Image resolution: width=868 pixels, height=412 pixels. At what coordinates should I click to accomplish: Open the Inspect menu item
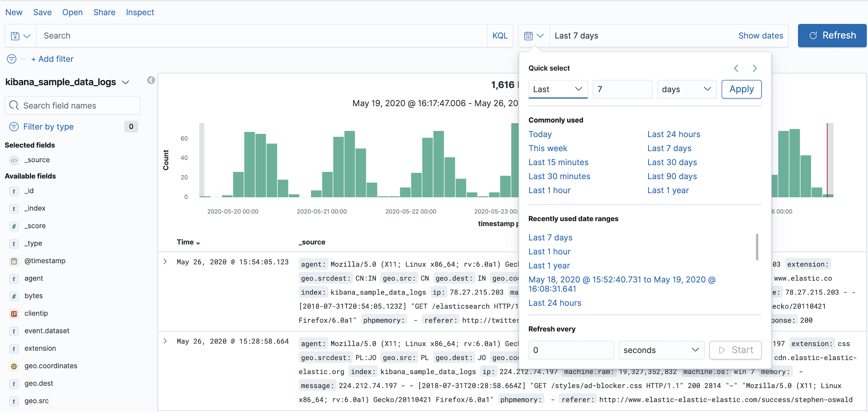(140, 12)
